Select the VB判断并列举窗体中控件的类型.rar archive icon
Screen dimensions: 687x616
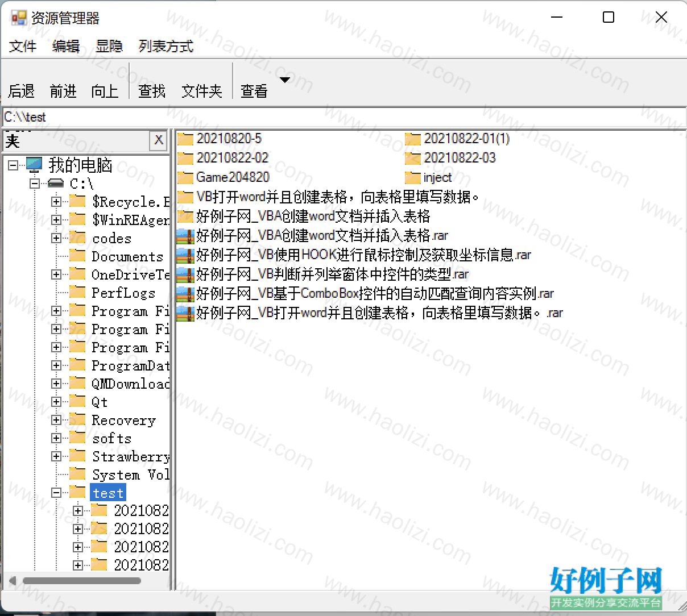185,274
